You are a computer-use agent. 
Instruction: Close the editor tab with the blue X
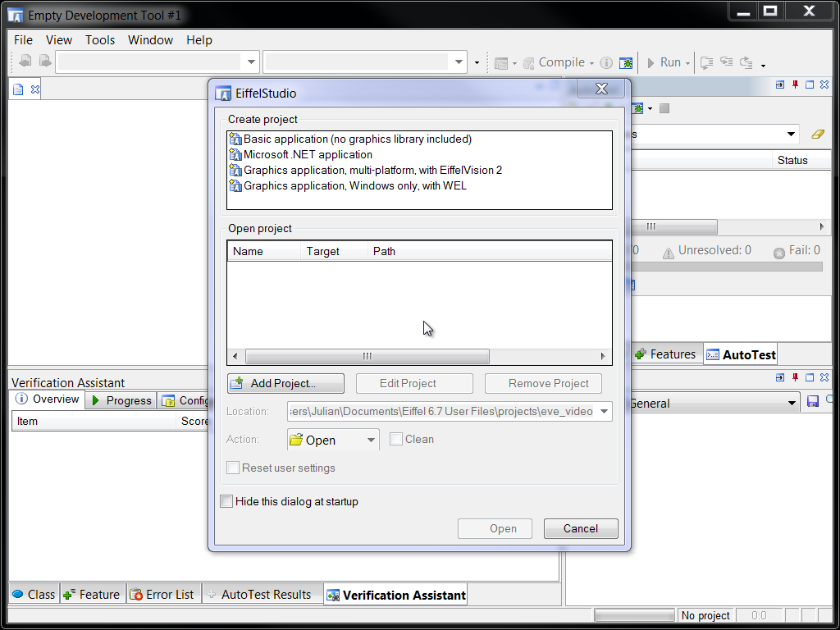(x=35, y=89)
